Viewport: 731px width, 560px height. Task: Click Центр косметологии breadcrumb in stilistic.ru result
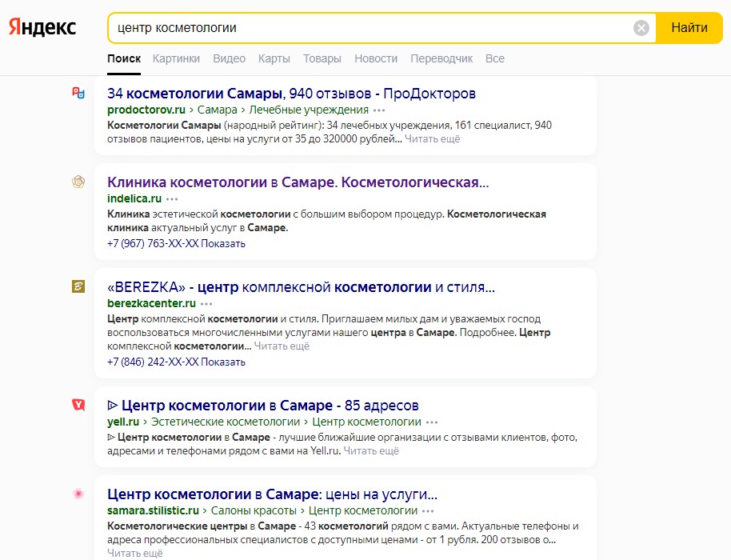[363, 510]
